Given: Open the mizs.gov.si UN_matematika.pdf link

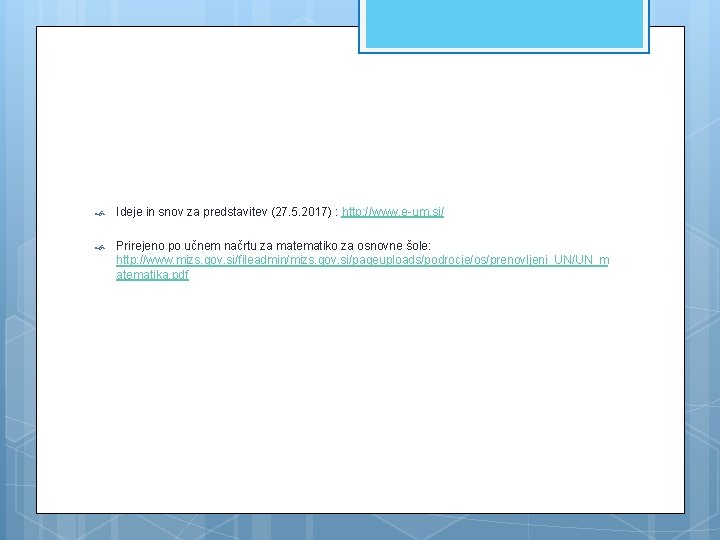Looking at the screenshot, I should 362,267.
